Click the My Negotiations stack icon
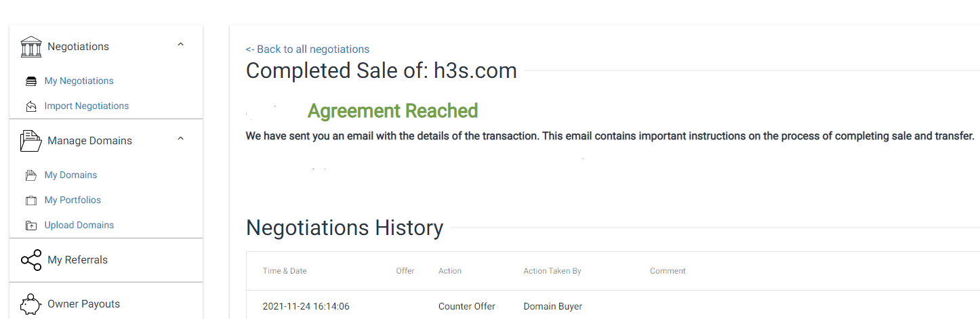 [31, 81]
